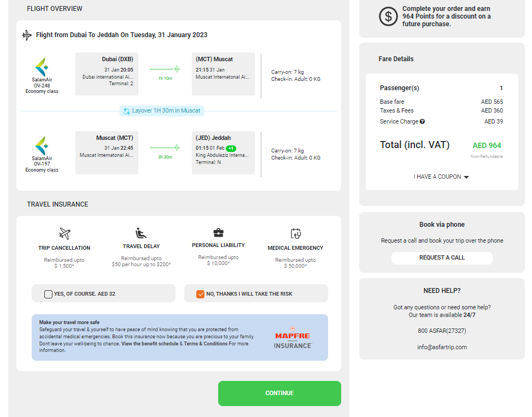Image resolution: width=532 pixels, height=417 pixels.
Task: Click the Personal Liability briefcase icon
Action: tap(218, 233)
